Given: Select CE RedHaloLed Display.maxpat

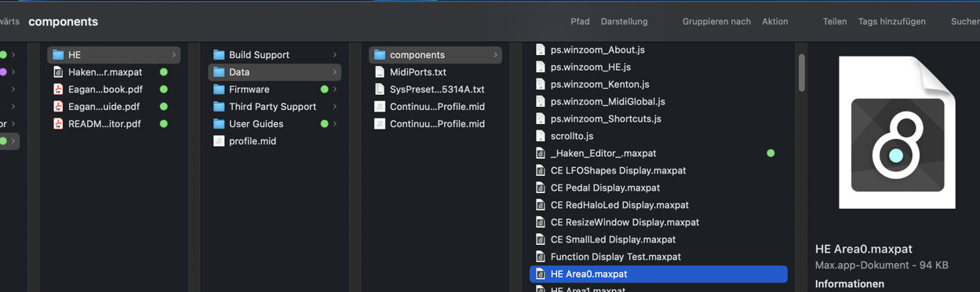Looking at the screenshot, I should (620, 205).
